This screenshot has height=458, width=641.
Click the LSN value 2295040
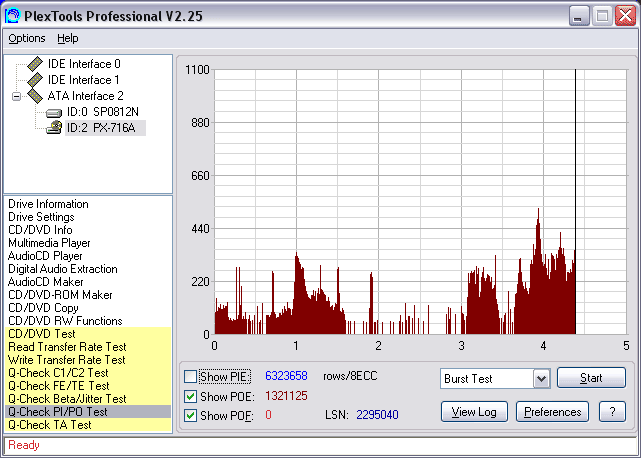(377, 415)
